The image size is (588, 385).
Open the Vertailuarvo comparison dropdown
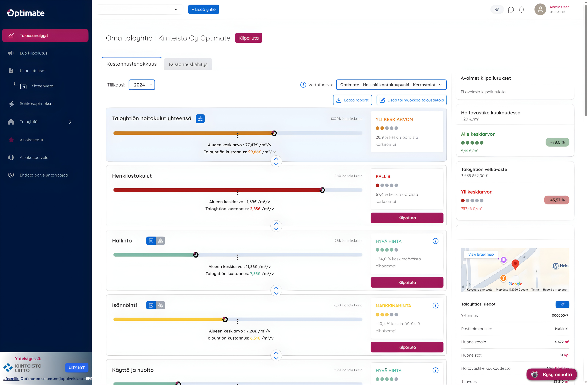tap(391, 85)
